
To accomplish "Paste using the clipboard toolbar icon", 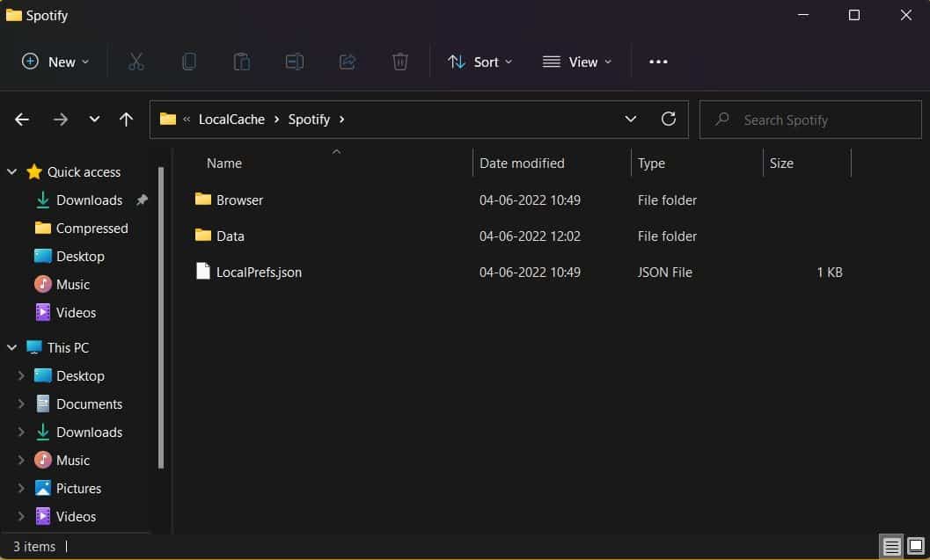I will tap(242, 62).
